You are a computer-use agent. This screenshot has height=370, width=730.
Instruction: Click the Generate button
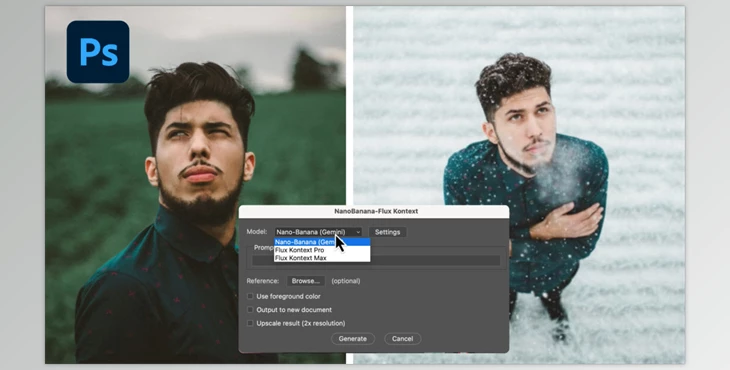tap(352, 339)
